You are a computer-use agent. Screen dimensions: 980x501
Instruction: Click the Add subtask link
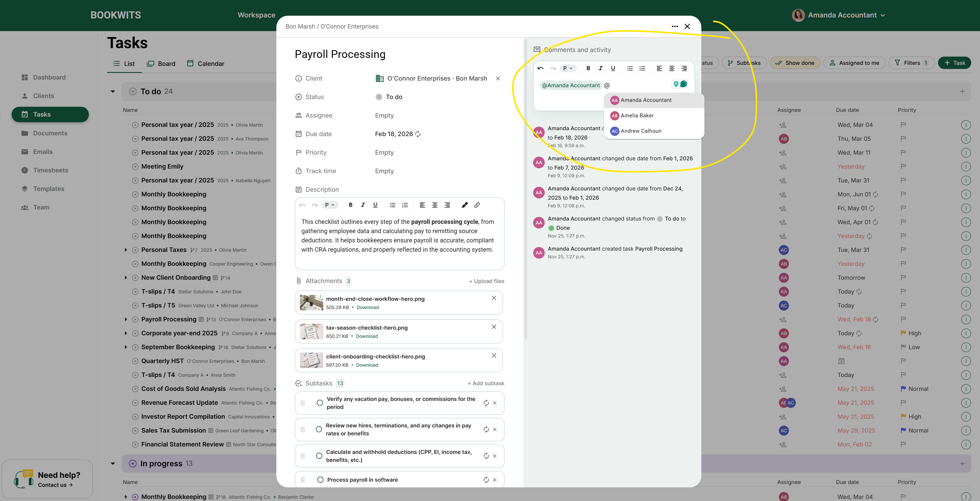[486, 383]
